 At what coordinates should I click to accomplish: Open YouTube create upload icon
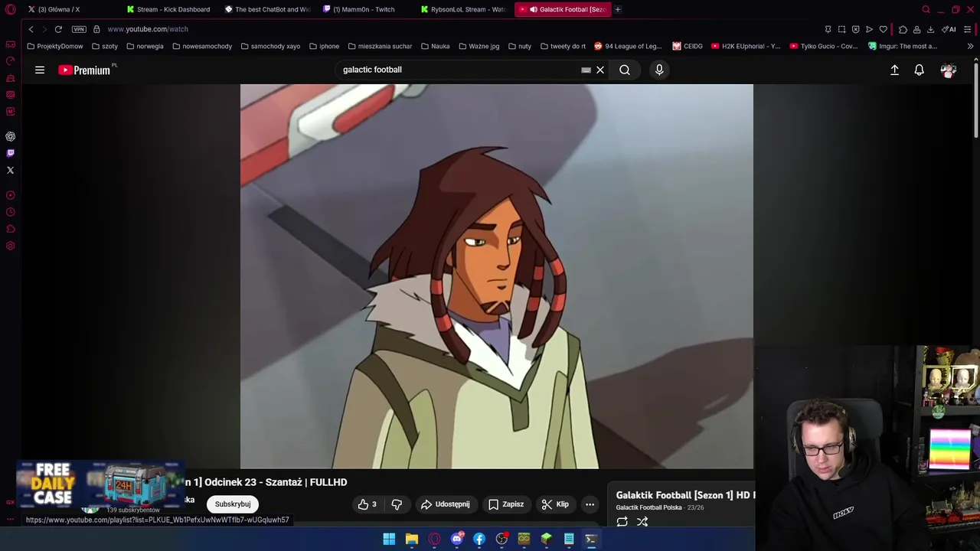(894, 70)
